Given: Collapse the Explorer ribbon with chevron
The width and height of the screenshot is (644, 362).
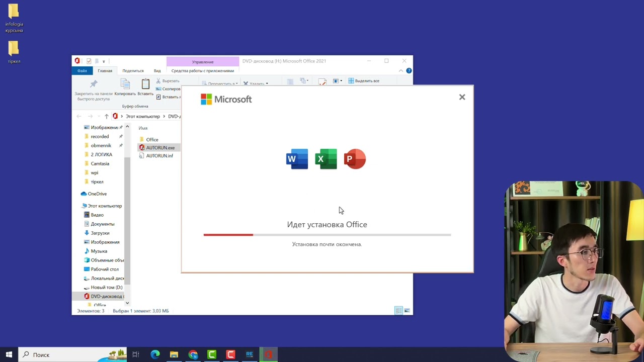Looking at the screenshot, I should pyautogui.click(x=401, y=71).
